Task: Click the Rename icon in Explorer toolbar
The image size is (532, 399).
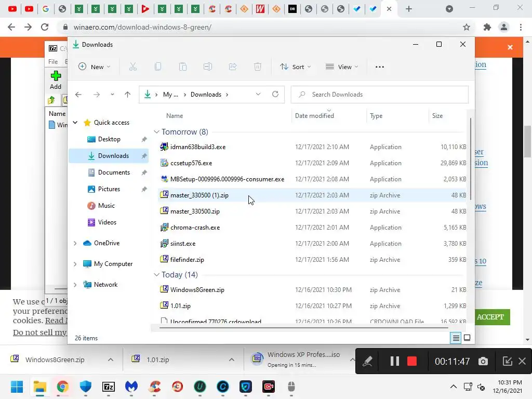Action: 208,67
